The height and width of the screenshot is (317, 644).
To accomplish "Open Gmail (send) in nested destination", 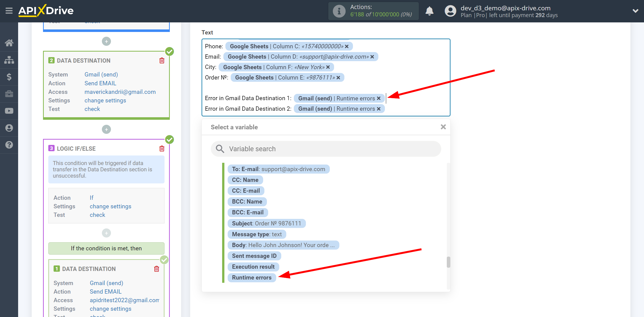I will [x=106, y=283].
